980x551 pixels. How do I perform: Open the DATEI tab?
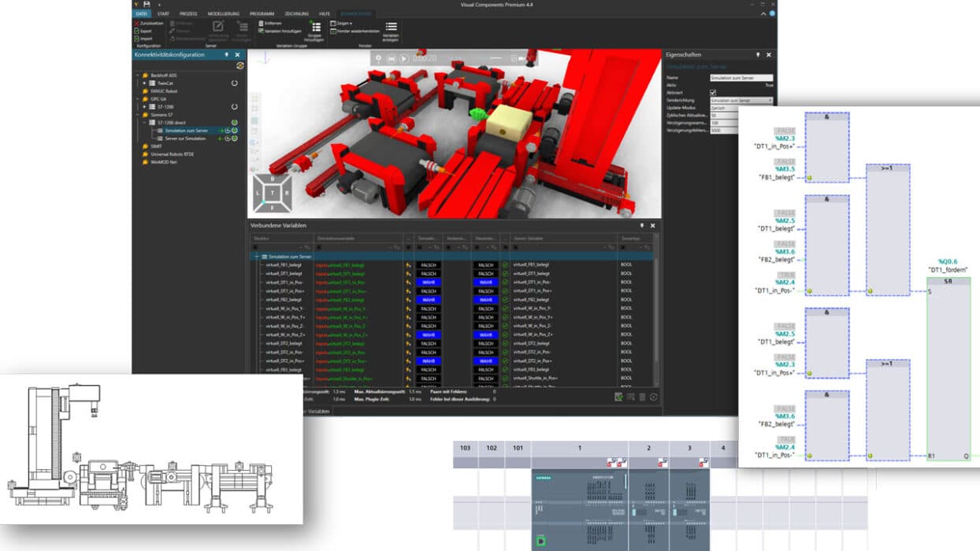coord(142,13)
